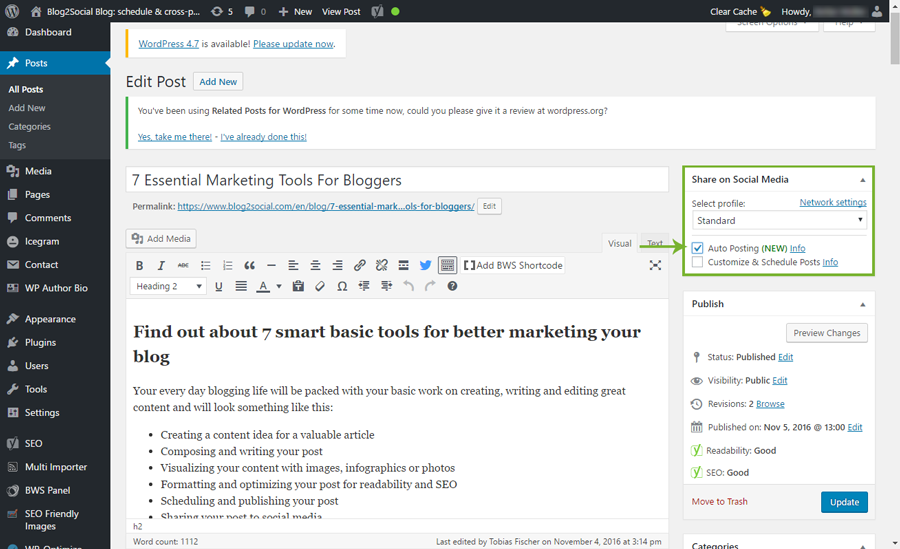
Task: Collapse the Share on Social Media panel
Action: [862, 180]
